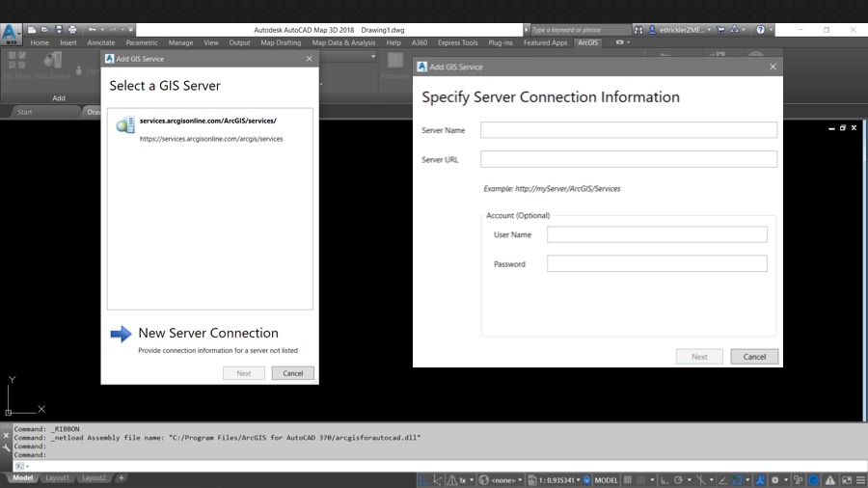Screen dimensions: 868x488
Task: Switch to the ArcGIS ribbon tab
Action: [588, 42]
